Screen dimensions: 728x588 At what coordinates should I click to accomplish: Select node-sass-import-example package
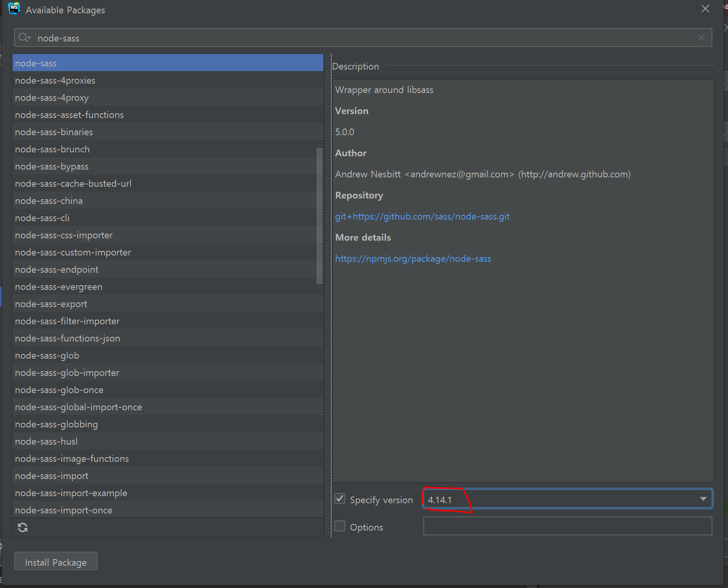pos(168,493)
